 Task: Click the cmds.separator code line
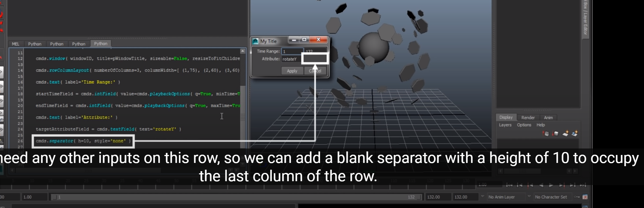[83, 141]
